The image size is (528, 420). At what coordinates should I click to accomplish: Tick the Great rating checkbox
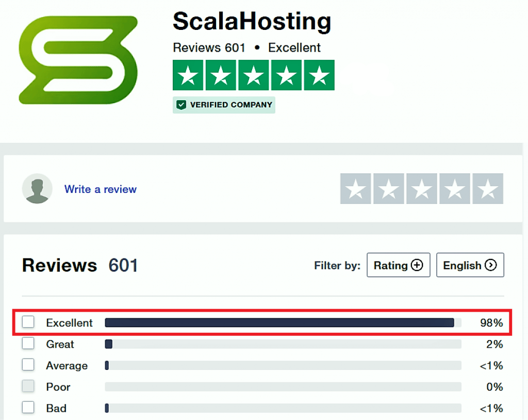coord(28,344)
